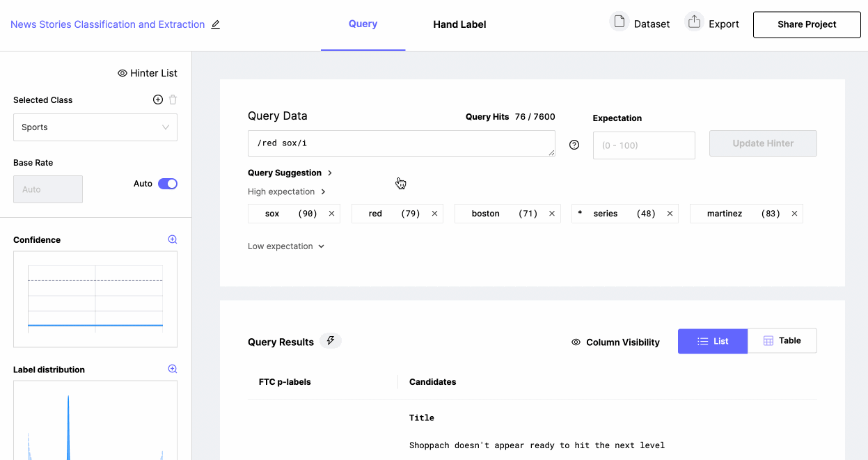Click the Shoppach story title text

click(537, 445)
